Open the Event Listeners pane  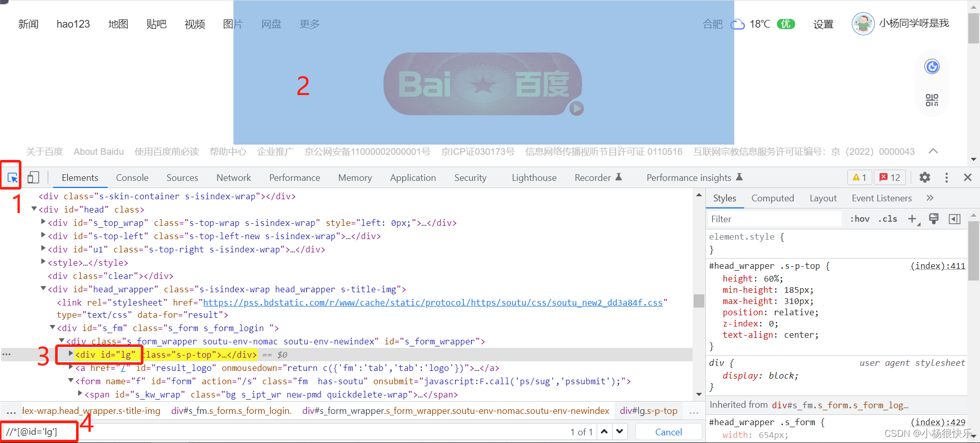881,198
